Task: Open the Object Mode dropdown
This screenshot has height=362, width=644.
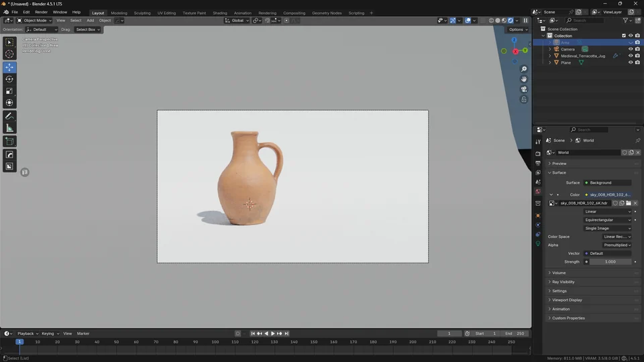Action: [x=34, y=21]
